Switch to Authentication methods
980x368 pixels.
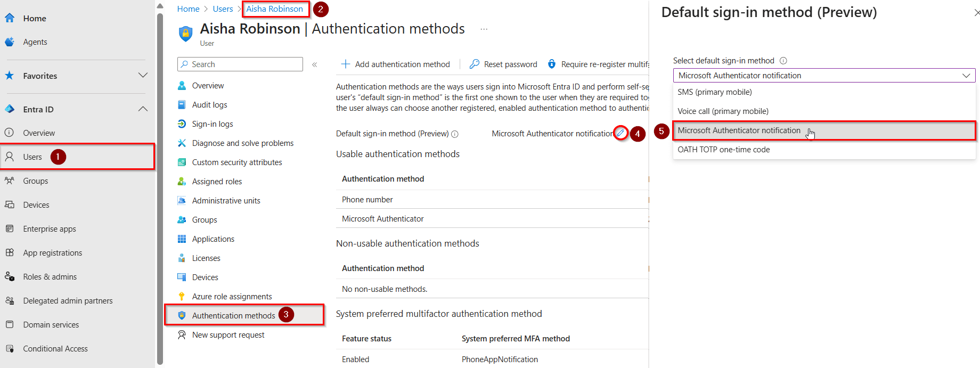[x=234, y=315]
